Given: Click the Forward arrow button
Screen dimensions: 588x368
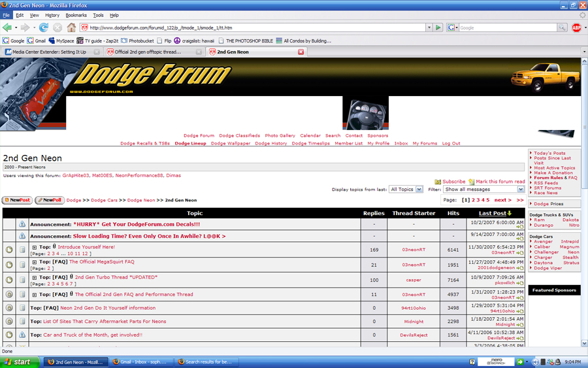Looking at the screenshot, I should (25, 27).
